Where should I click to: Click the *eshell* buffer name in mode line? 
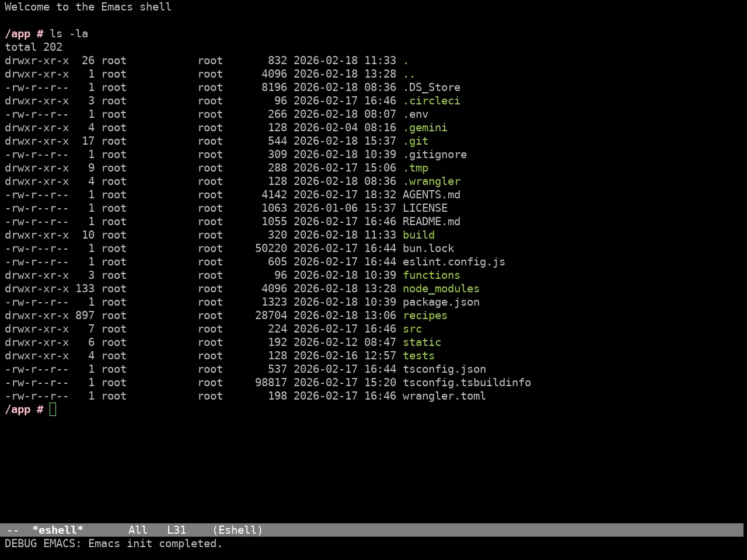pos(58,530)
